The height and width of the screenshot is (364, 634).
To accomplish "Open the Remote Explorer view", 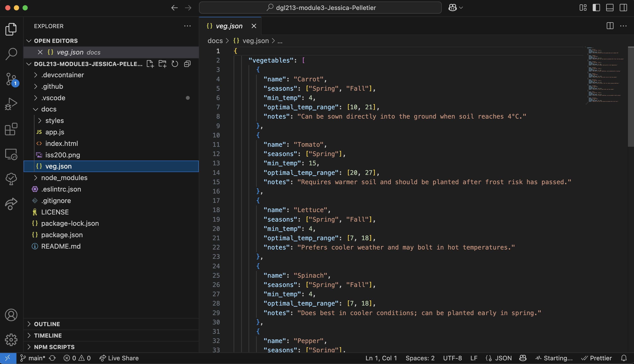I will (x=11, y=154).
